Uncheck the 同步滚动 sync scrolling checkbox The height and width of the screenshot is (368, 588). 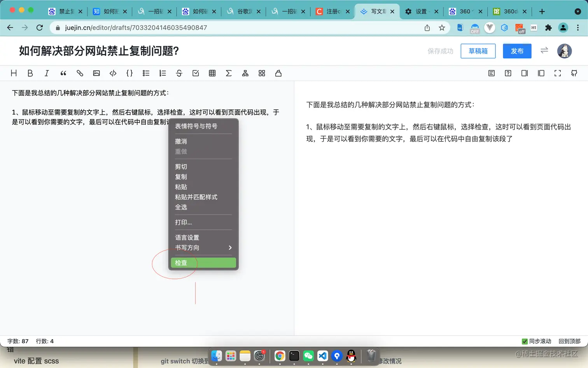coord(524,341)
